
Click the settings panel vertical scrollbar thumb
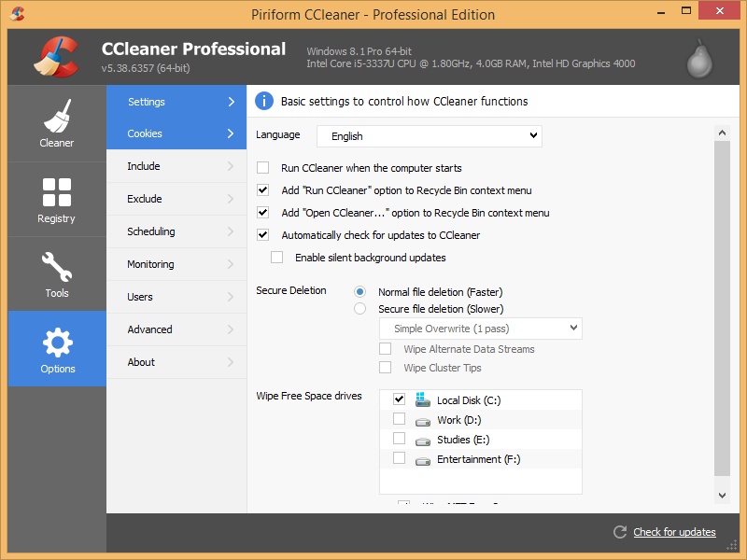point(722,308)
